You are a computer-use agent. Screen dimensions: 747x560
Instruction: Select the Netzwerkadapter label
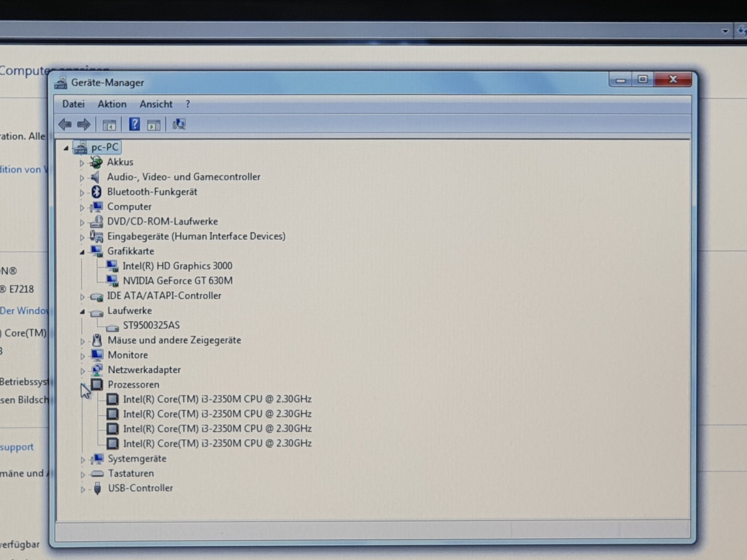pyautogui.click(x=144, y=370)
